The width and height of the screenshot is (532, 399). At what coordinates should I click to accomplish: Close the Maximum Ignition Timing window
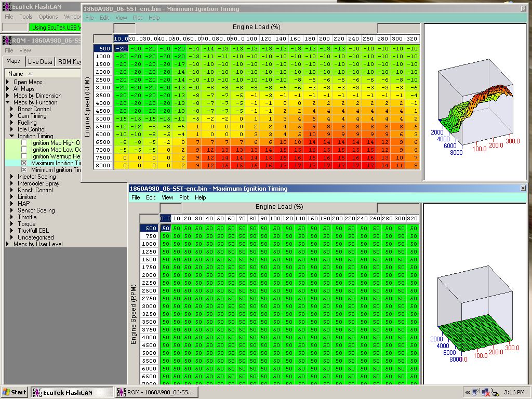point(523,188)
